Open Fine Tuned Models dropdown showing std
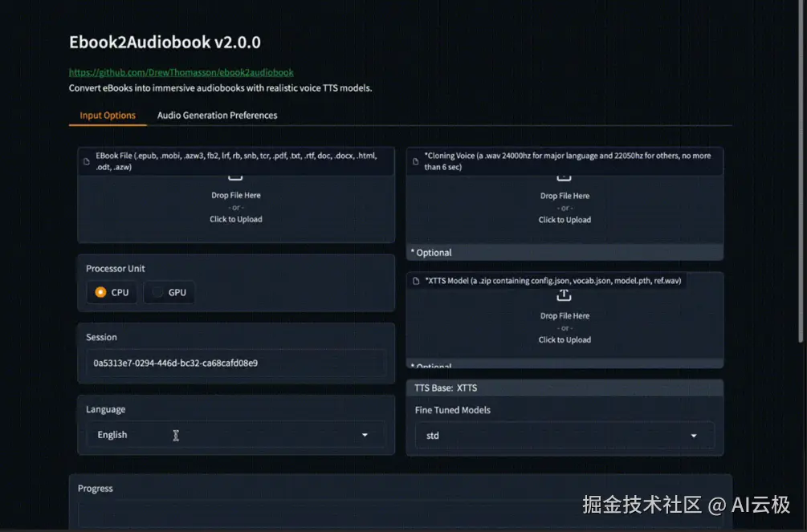The image size is (807, 532). click(x=564, y=435)
